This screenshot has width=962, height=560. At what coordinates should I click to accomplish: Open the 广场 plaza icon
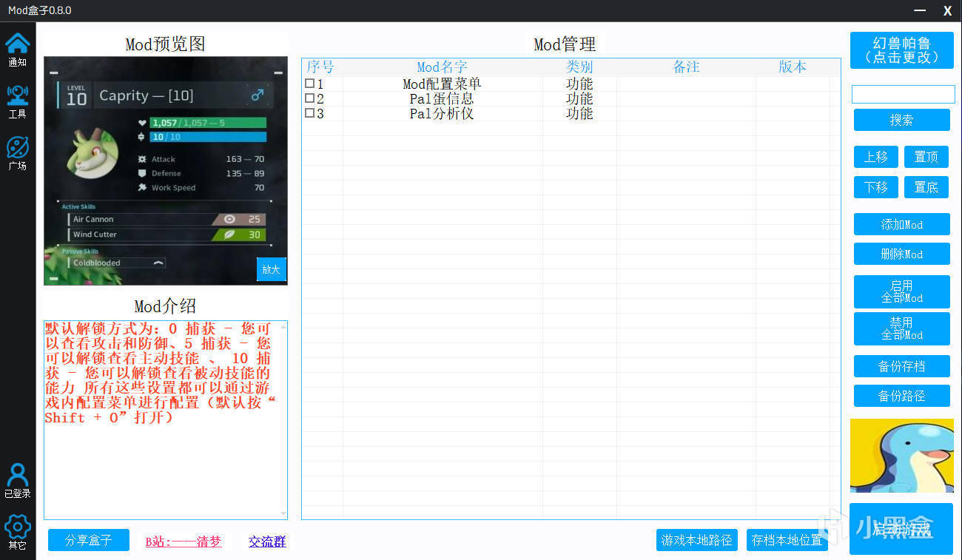tap(18, 152)
